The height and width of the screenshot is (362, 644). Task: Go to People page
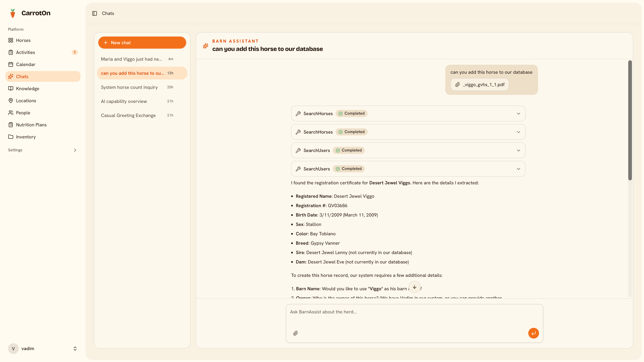click(x=43, y=113)
